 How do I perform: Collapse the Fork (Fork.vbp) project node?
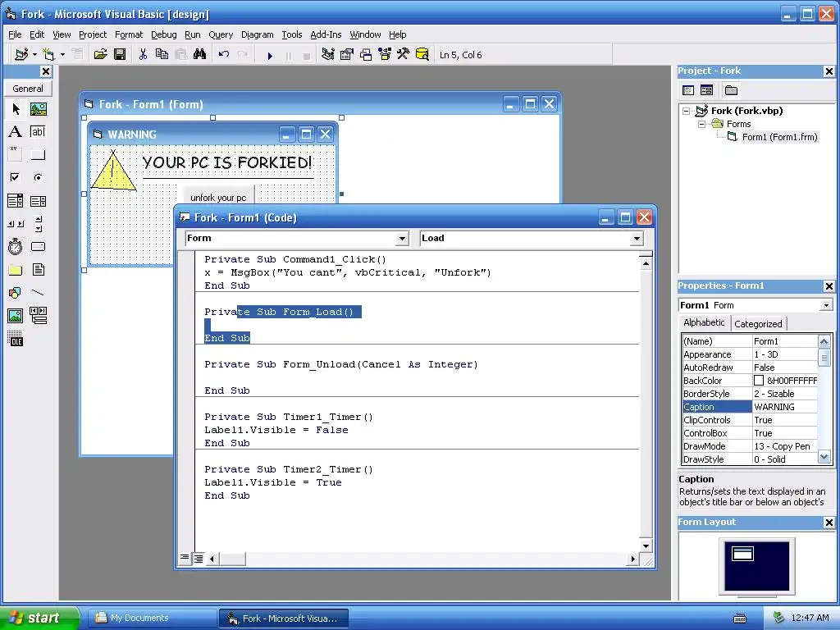687,111
